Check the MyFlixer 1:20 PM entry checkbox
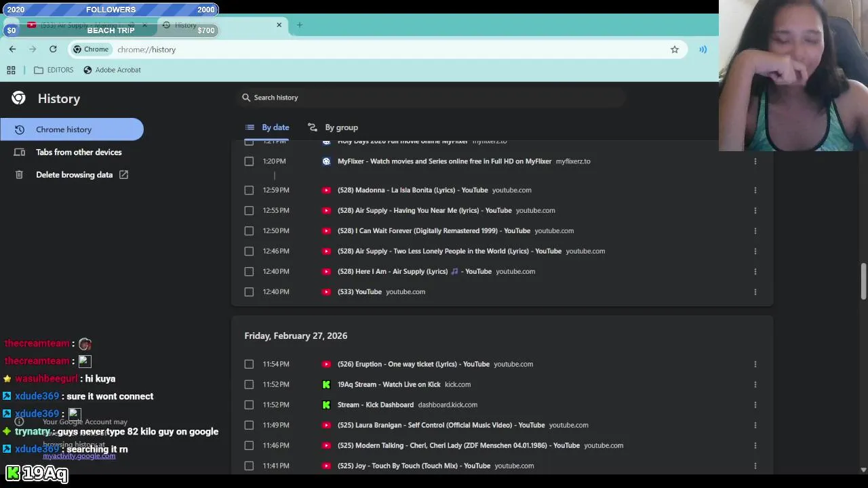Screen dimensions: 868x488 pos(249,161)
